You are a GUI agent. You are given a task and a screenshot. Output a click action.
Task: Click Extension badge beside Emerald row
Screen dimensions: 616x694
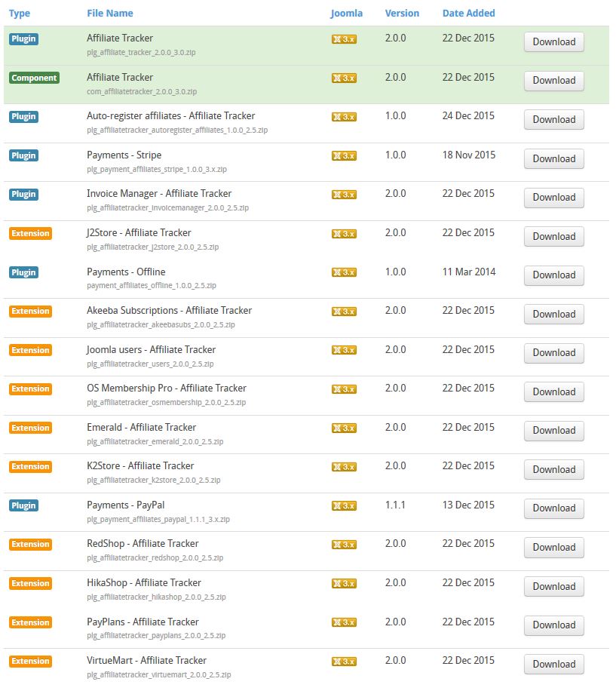coord(30,428)
